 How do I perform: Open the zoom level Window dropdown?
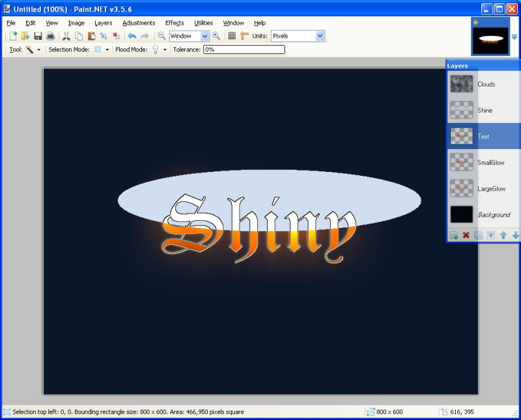coord(204,36)
